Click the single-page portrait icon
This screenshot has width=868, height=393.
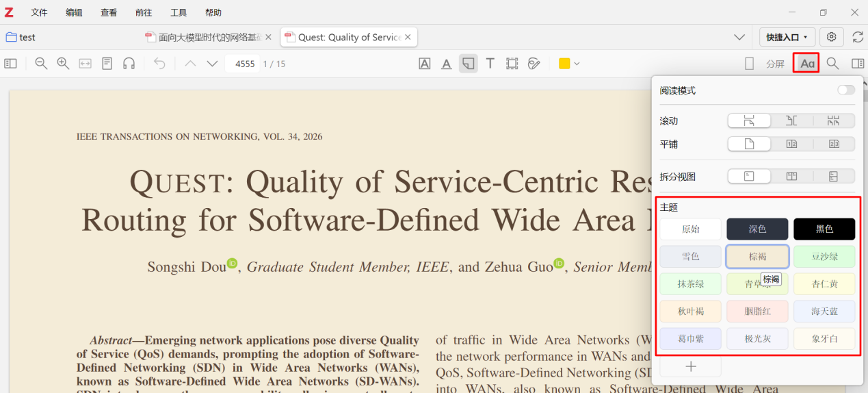pos(749,64)
